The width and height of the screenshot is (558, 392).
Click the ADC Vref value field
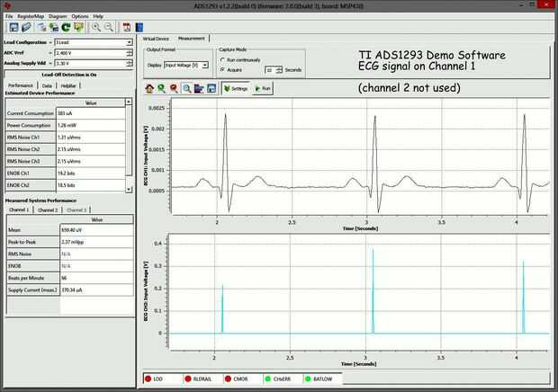[90, 53]
